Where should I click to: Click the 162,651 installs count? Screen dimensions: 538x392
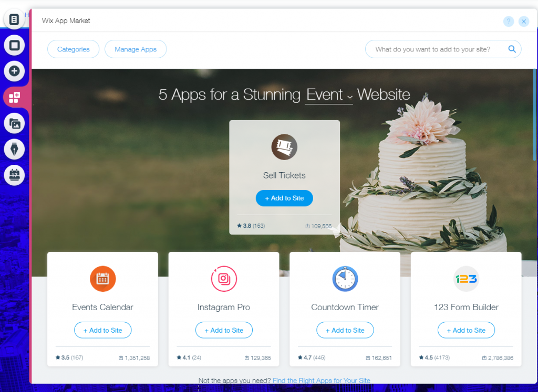tap(378, 358)
